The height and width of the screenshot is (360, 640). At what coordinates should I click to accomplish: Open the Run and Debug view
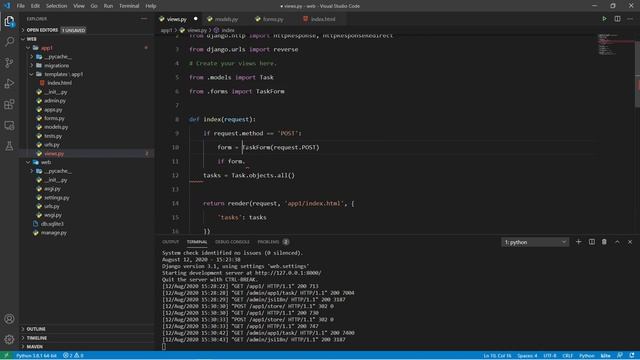[9, 83]
